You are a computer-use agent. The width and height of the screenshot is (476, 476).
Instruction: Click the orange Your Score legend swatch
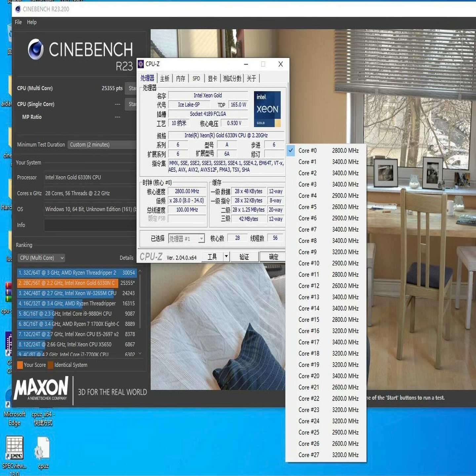[20, 365]
